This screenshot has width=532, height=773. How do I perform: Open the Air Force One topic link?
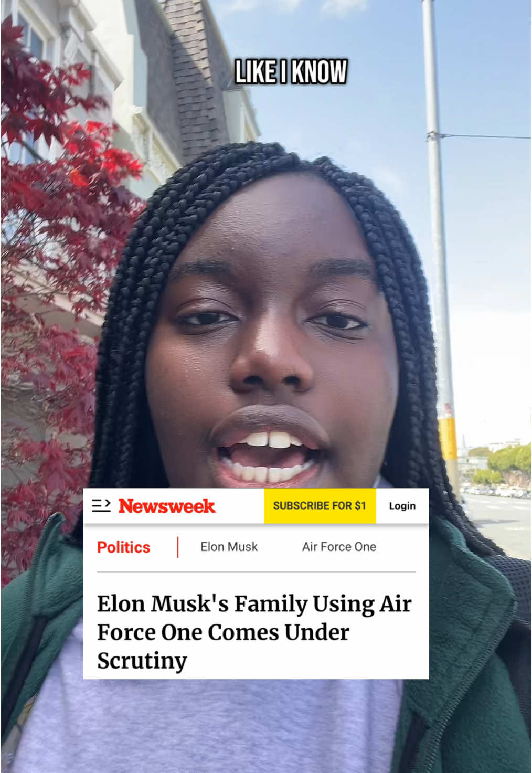pos(339,547)
